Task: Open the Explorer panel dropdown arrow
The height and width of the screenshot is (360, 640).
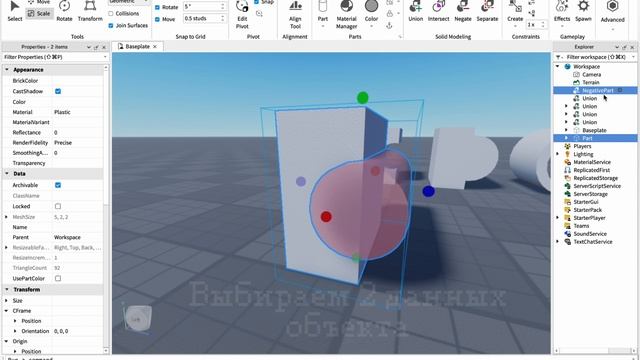Action: click(617, 47)
